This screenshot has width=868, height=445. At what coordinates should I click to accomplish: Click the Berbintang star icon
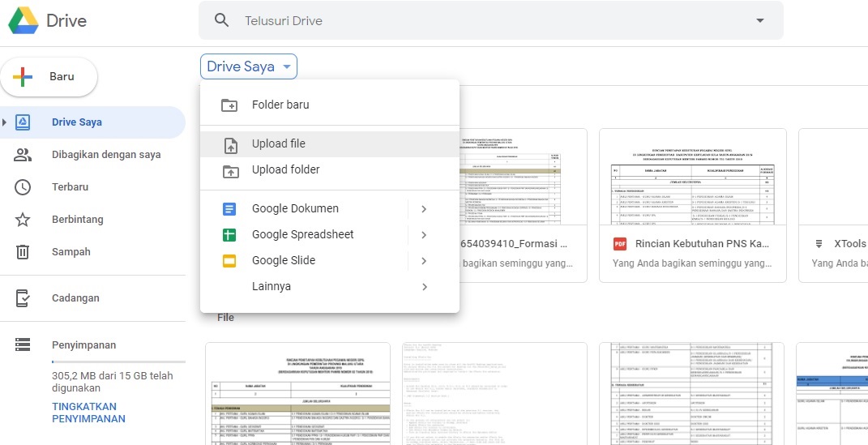[22, 220]
